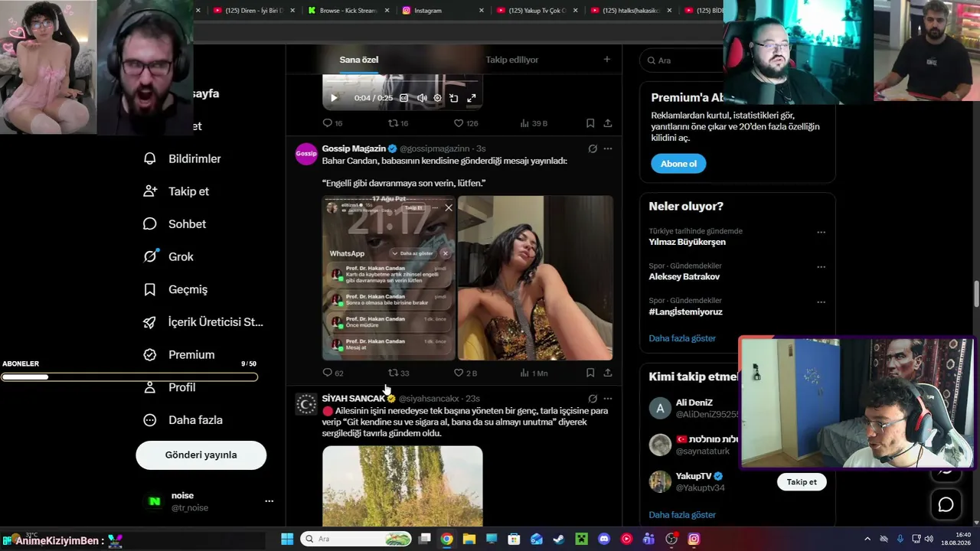Open the Yılmaz Büyükerşen trending topic

pyautogui.click(x=688, y=242)
